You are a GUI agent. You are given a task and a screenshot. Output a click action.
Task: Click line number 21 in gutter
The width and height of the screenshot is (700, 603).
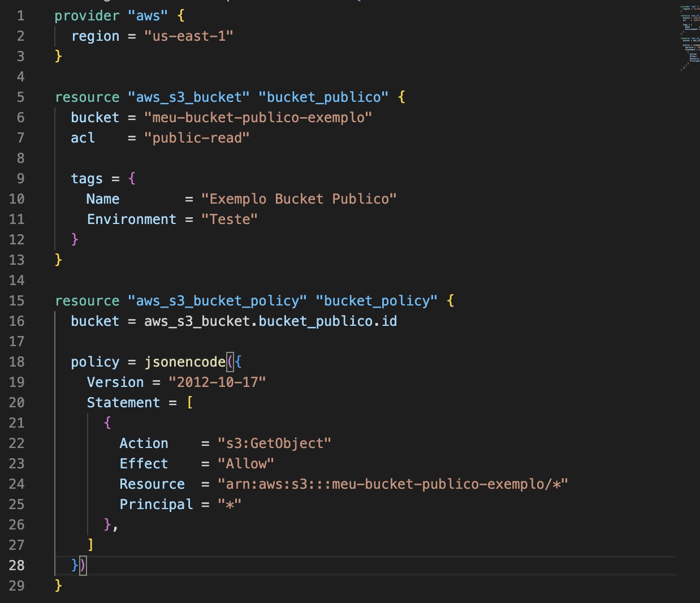17,423
